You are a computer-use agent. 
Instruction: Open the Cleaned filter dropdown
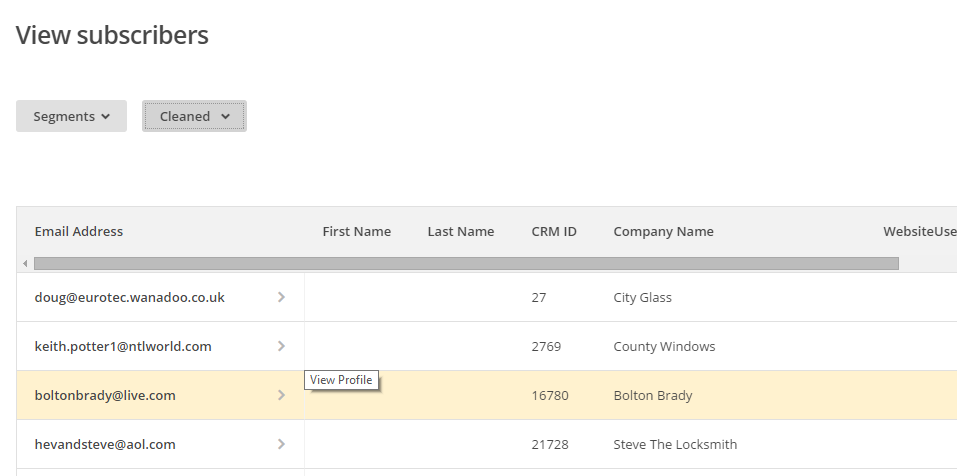194,116
